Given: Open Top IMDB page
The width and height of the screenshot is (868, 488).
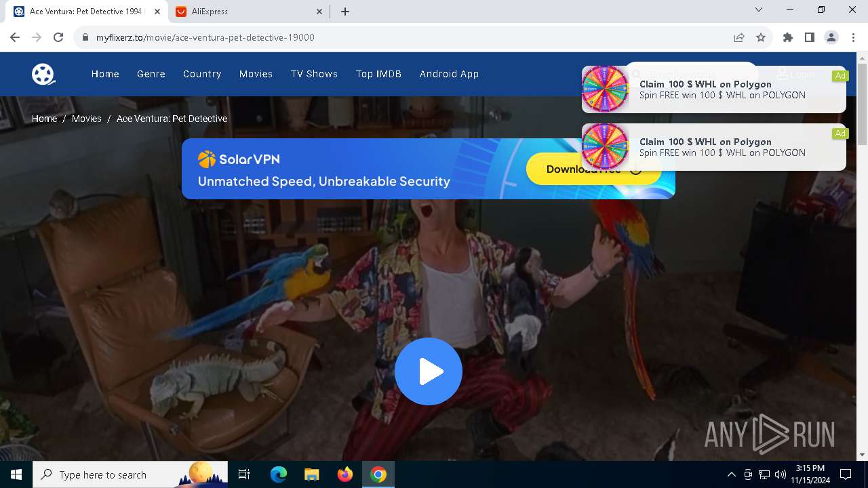Looking at the screenshot, I should pos(378,74).
